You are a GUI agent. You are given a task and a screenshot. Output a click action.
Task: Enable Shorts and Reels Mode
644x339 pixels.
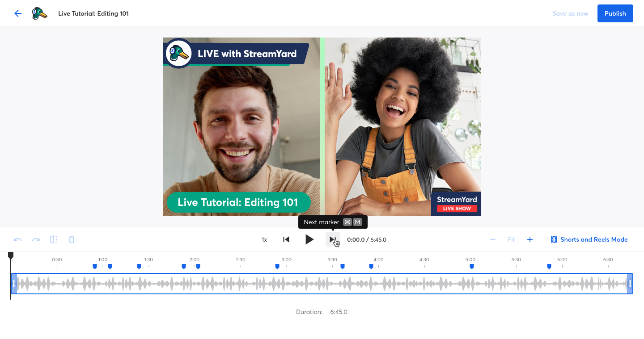[589, 239]
